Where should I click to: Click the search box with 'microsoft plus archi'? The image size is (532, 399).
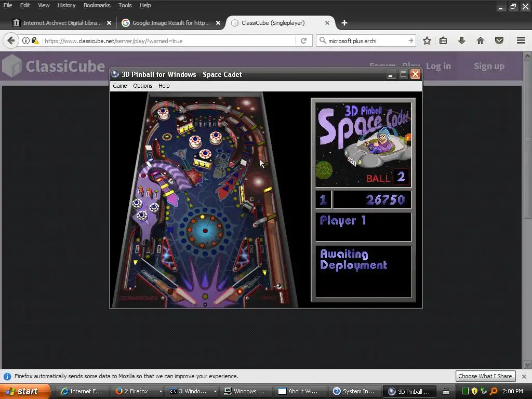[366, 41]
